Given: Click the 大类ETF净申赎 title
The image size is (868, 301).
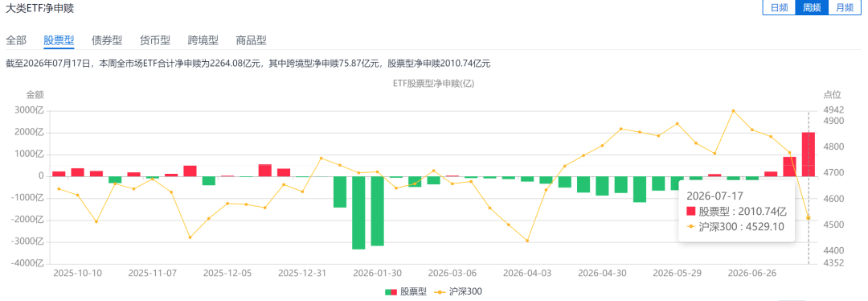Looking at the screenshot, I should coord(39,8).
